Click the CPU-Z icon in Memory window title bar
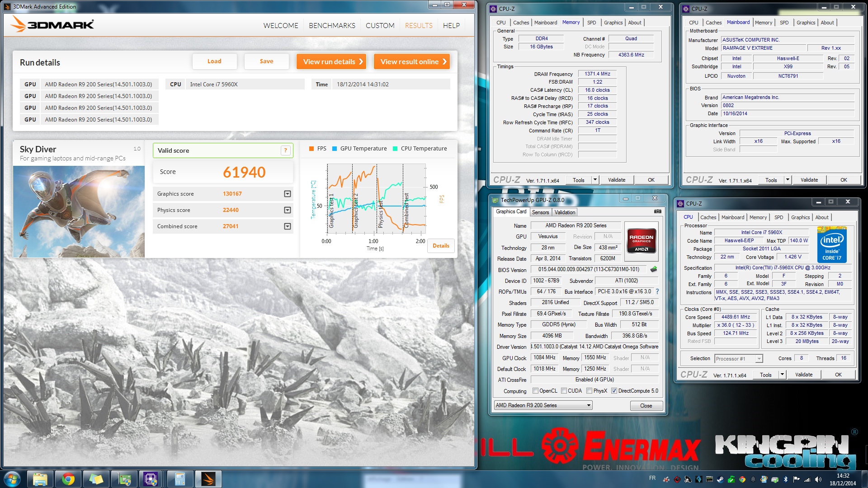Screen dimensions: 868x488 [x=494, y=9]
